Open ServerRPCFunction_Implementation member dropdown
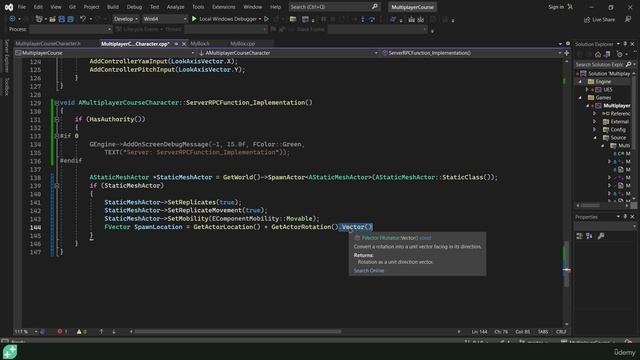 click(471, 53)
